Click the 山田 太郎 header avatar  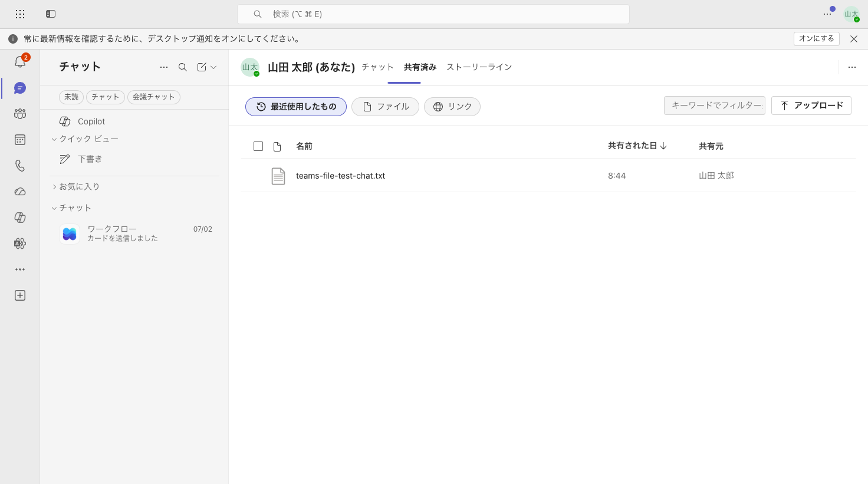[250, 67]
